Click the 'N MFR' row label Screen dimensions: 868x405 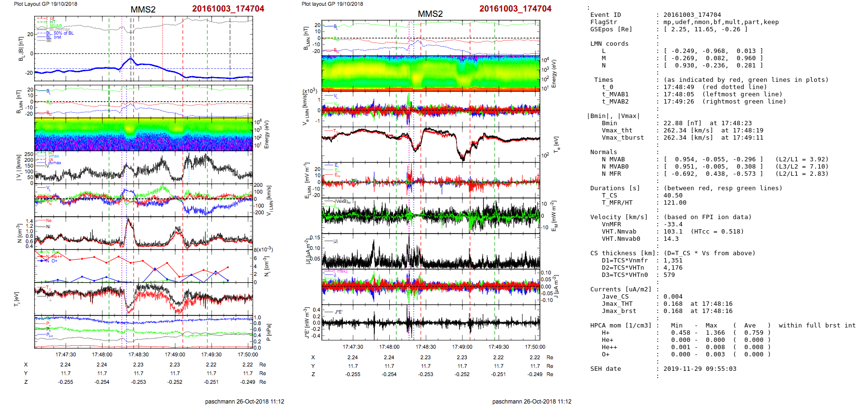tap(611, 174)
